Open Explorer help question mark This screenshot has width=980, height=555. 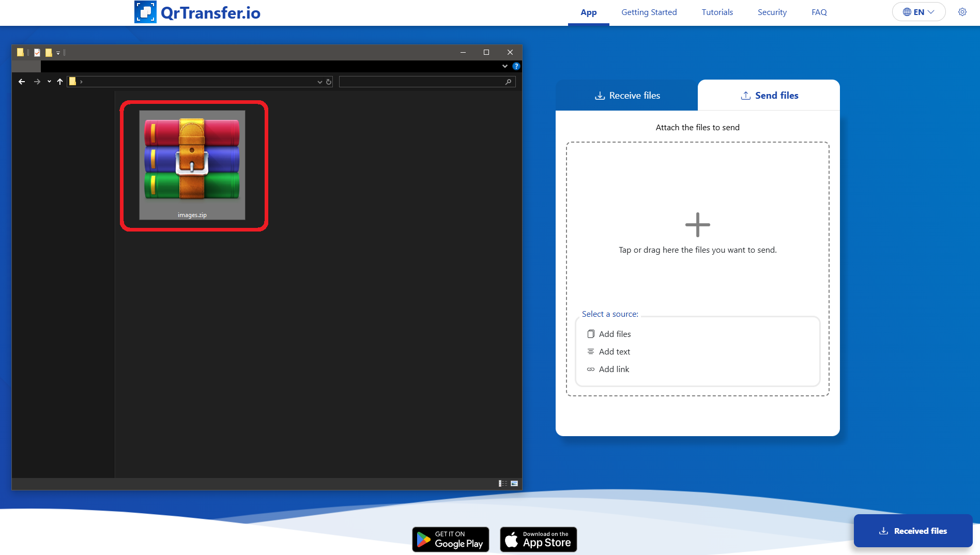pos(516,66)
